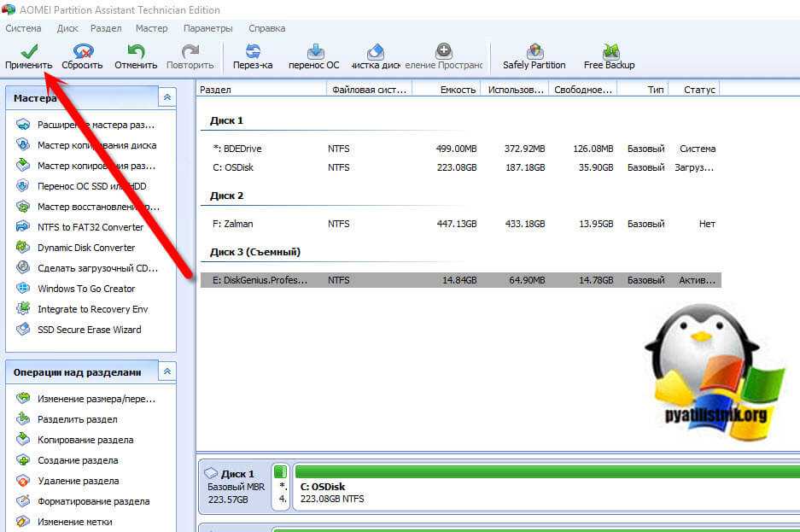This screenshot has height=532, width=800.
Task: Click the Повторить (Redo) arrow icon
Action: (190, 50)
